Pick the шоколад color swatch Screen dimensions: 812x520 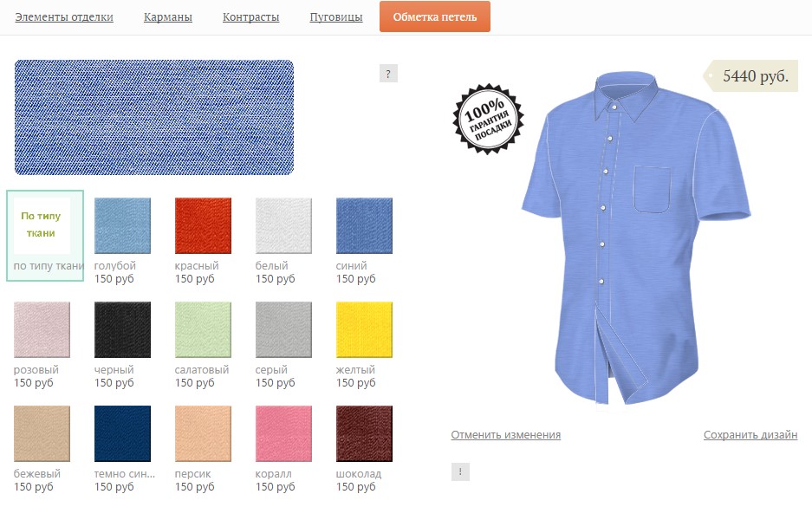(364, 433)
